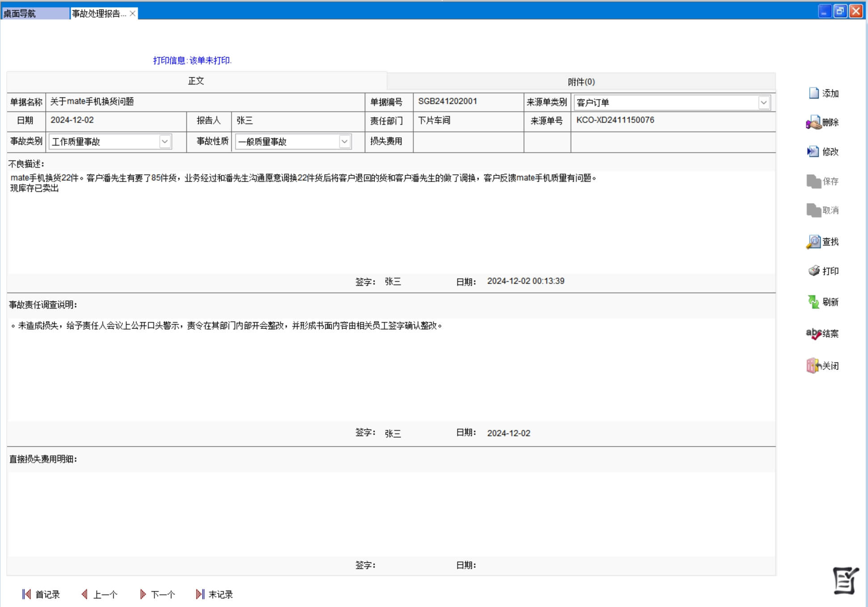This screenshot has width=868, height=607.
Task: Expand the 来源单类别 dropdown arrow
Action: pyautogui.click(x=763, y=102)
